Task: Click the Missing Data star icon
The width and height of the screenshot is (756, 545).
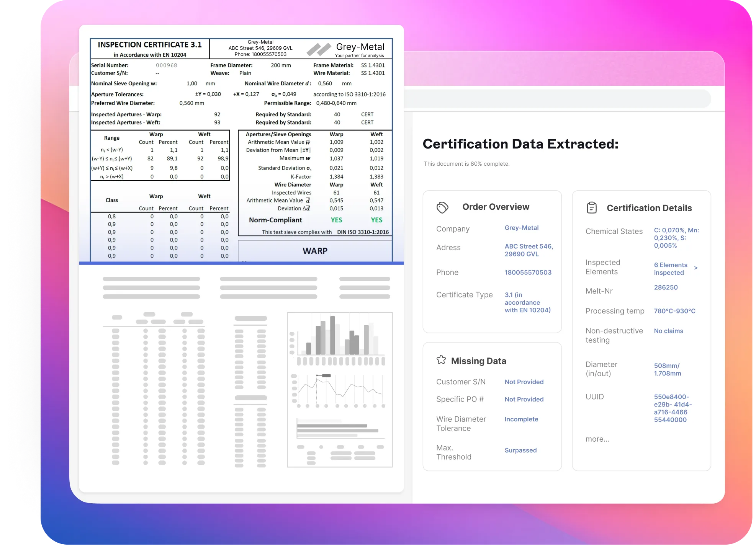Action: 441,360
